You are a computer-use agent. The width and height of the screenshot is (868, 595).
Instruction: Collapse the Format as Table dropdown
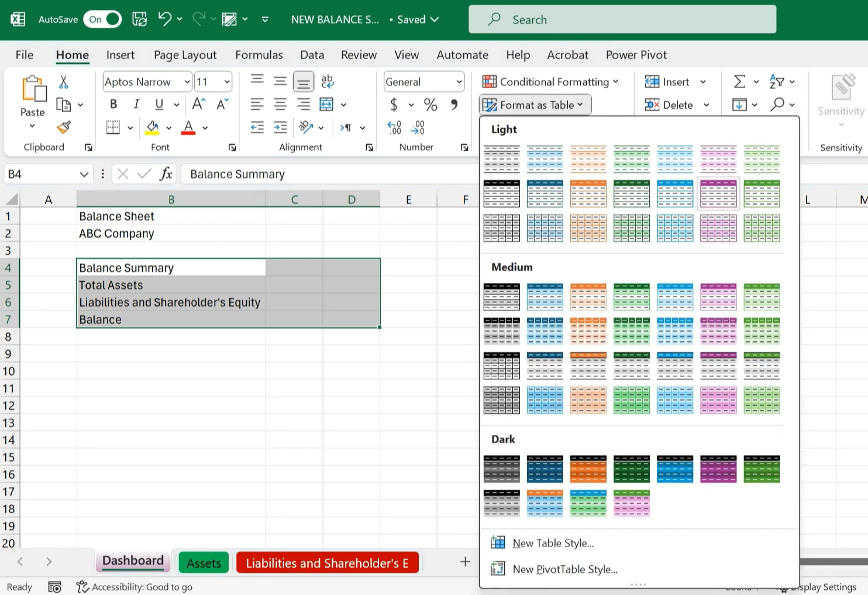(x=535, y=105)
